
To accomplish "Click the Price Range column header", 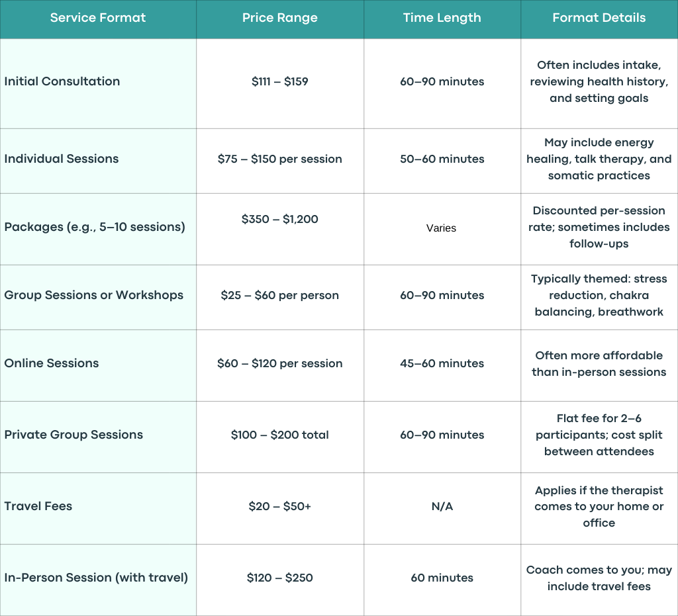I will tap(280, 18).
